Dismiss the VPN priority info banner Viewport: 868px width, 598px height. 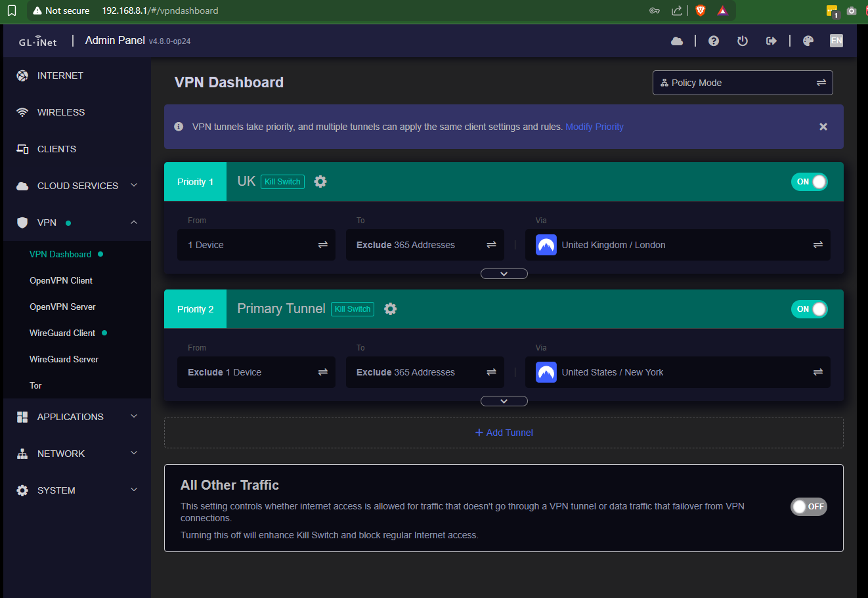(823, 127)
